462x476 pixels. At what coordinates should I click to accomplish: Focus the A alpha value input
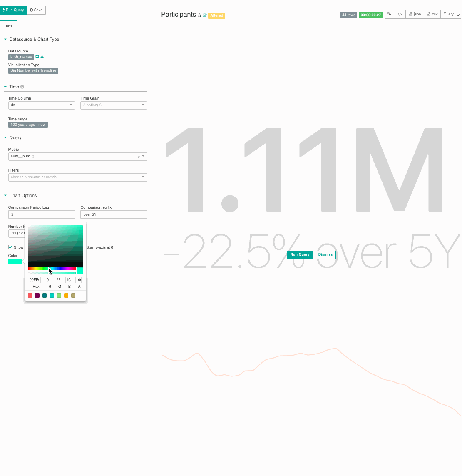point(79,279)
